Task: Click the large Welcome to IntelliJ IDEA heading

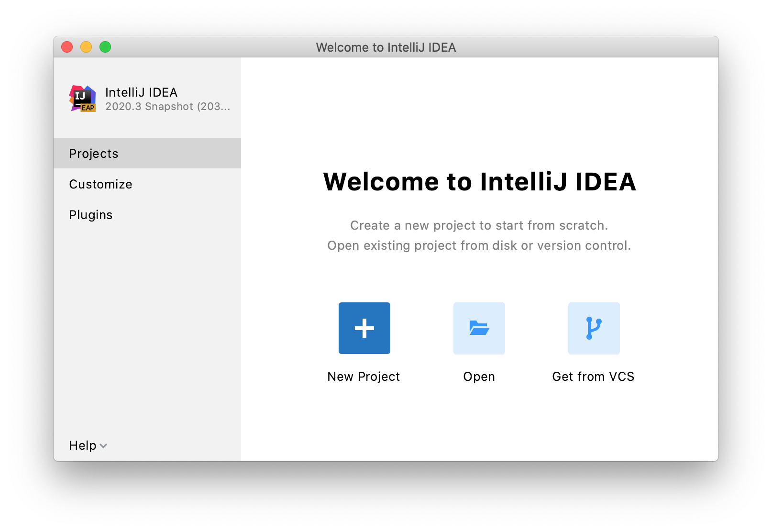Action: [x=479, y=182]
